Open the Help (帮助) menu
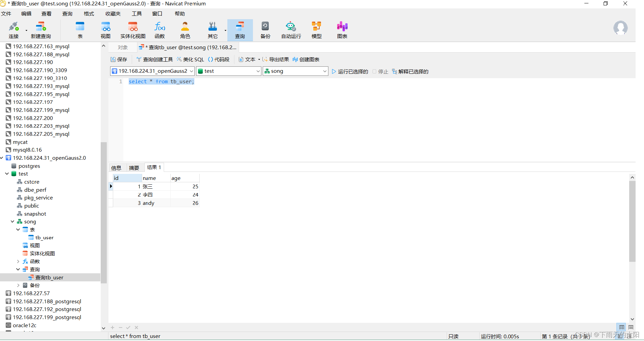This screenshot has width=644, height=341. click(x=180, y=14)
